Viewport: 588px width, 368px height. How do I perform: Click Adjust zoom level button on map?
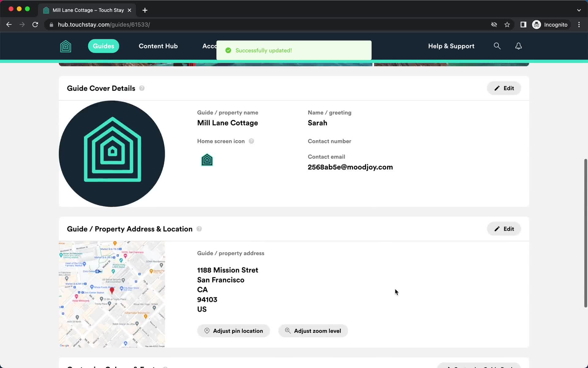coord(313,331)
